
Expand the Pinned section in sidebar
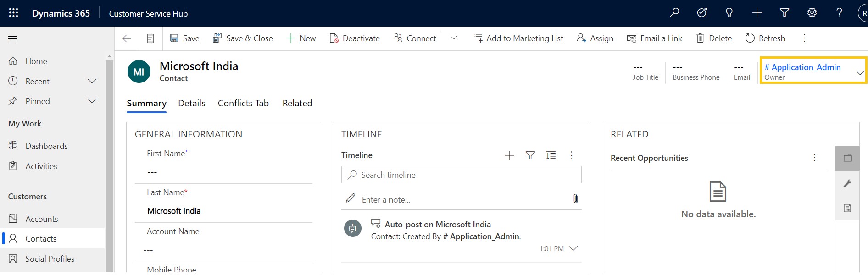pyautogui.click(x=92, y=101)
